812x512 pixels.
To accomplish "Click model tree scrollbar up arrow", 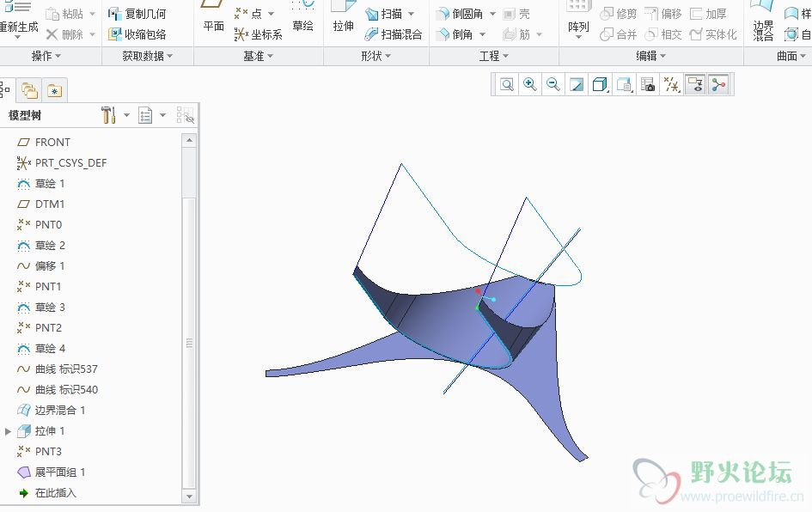I will coord(189,140).
